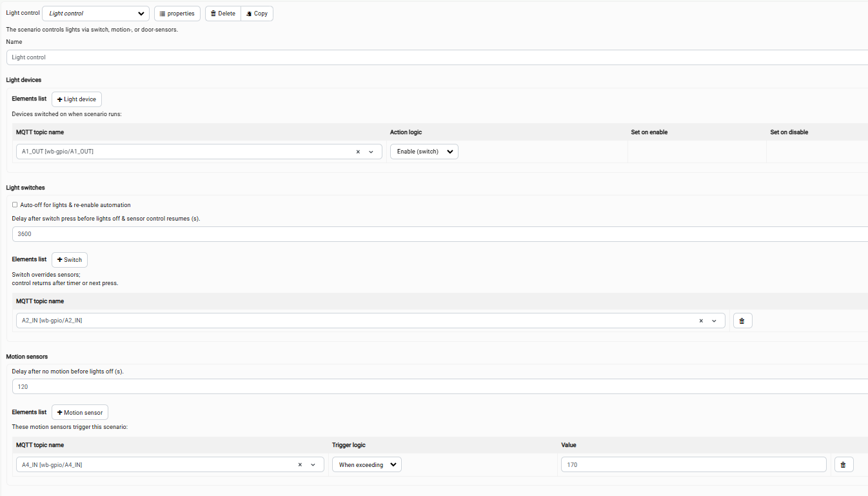Viewport: 868px width, 496px height.
Task: Edit the 120 no-motion delay field
Action: pyautogui.click(x=440, y=387)
